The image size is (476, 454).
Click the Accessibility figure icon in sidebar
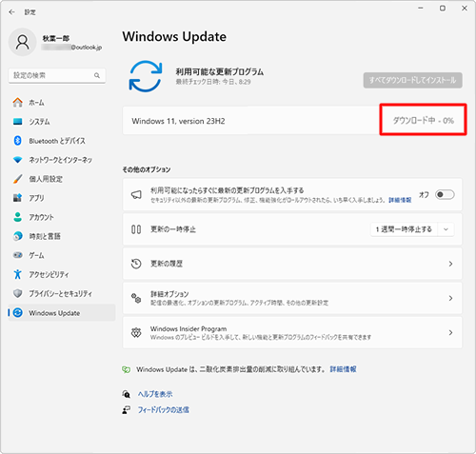[18, 274]
